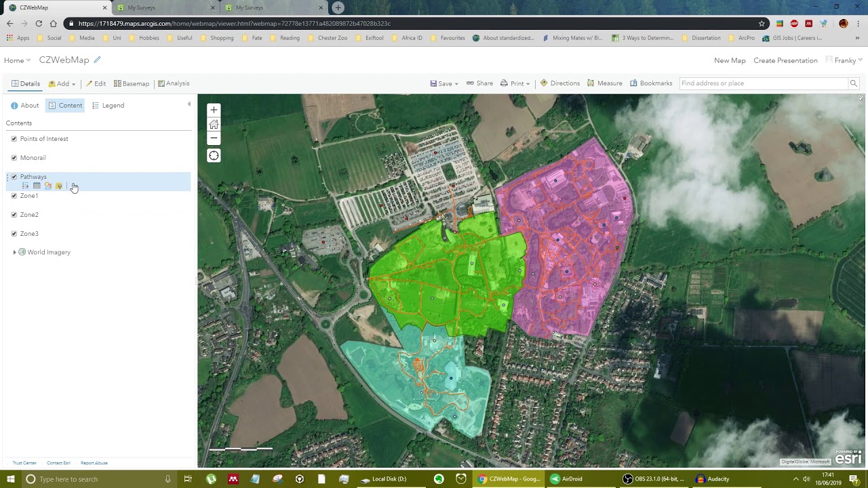The height and width of the screenshot is (488, 868).
Task: Open Save dropdown
Action: pos(444,83)
